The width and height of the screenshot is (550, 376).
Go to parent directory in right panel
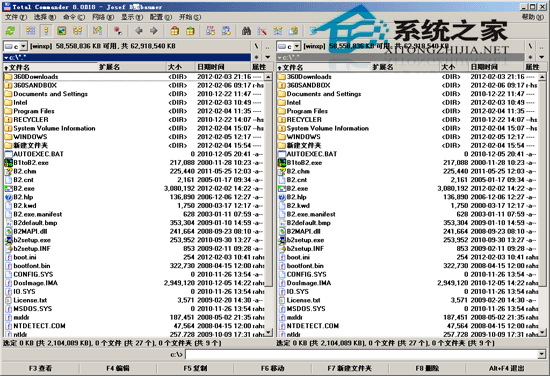tap(541, 46)
